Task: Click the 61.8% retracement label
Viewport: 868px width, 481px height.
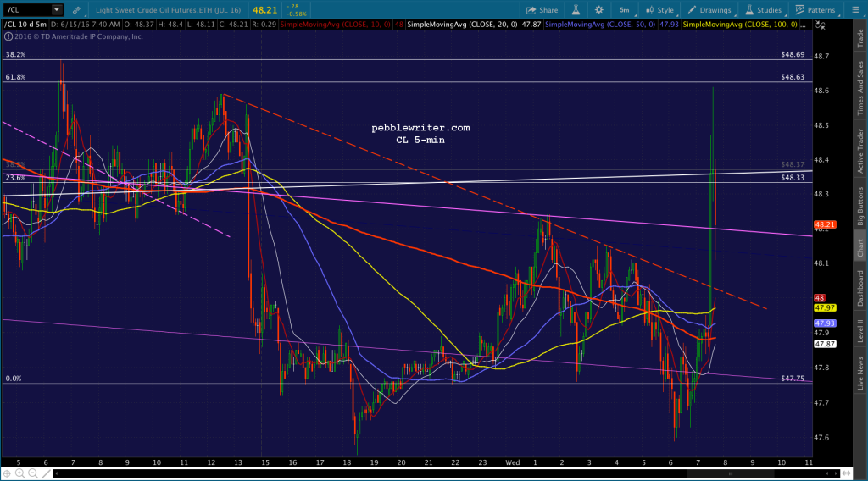Action: pyautogui.click(x=15, y=77)
